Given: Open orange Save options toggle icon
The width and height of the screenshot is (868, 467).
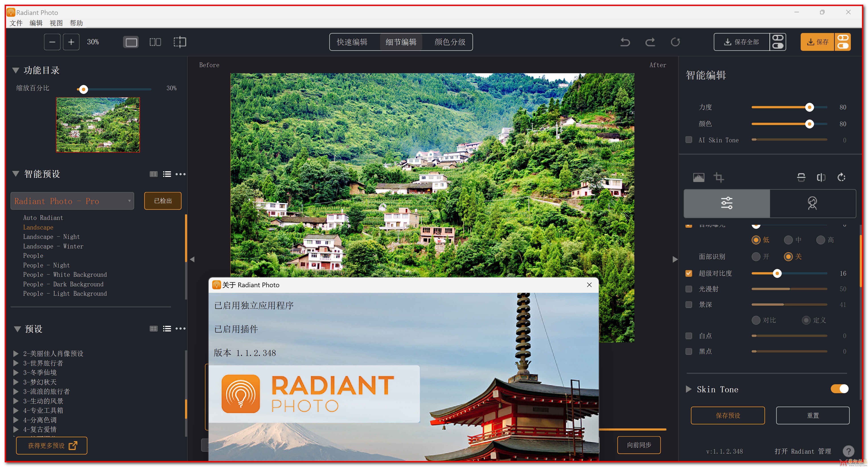Looking at the screenshot, I should (x=843, y=42).
